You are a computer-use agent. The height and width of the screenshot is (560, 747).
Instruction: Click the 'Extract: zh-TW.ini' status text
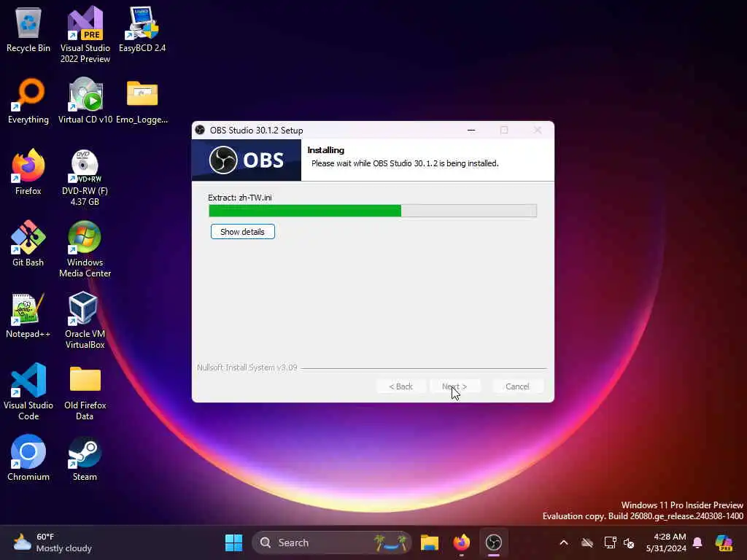pyautogui.click(x=239, y=198)
